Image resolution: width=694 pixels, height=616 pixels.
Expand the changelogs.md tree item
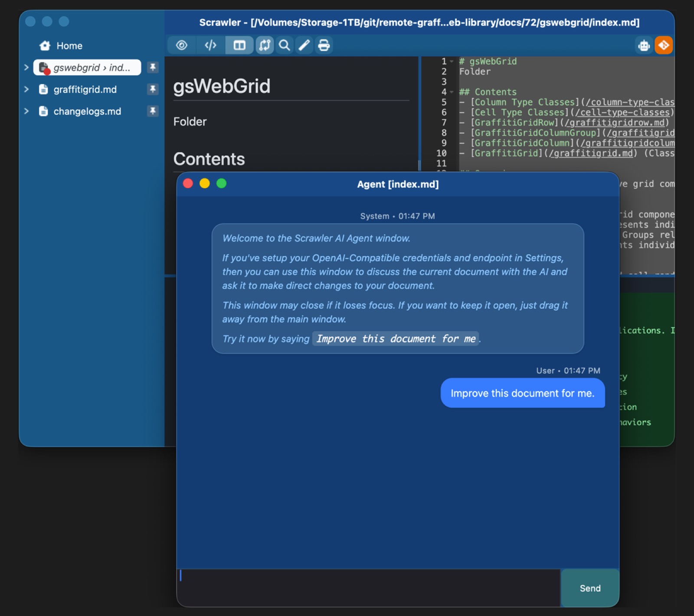tap(26, 111)
